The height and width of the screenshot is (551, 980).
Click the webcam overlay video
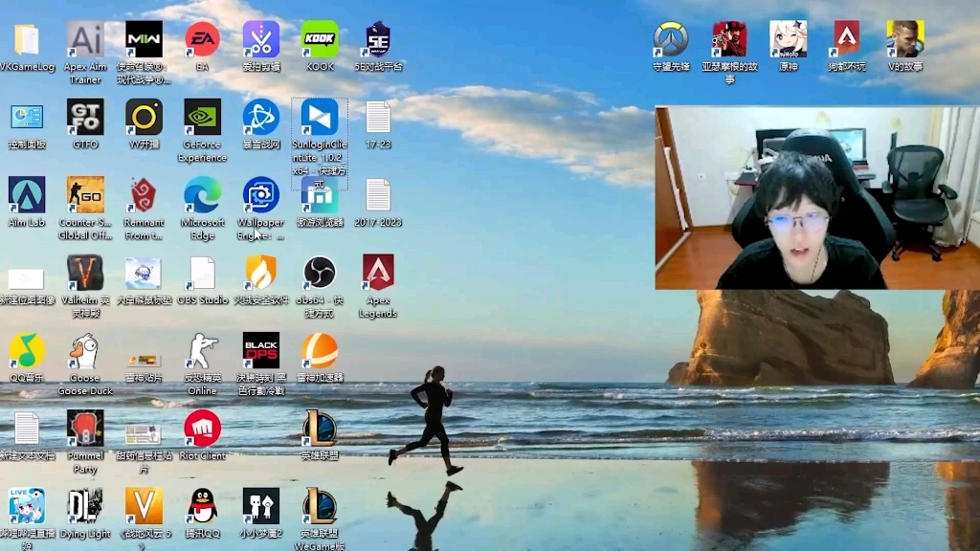coord(817,197)
